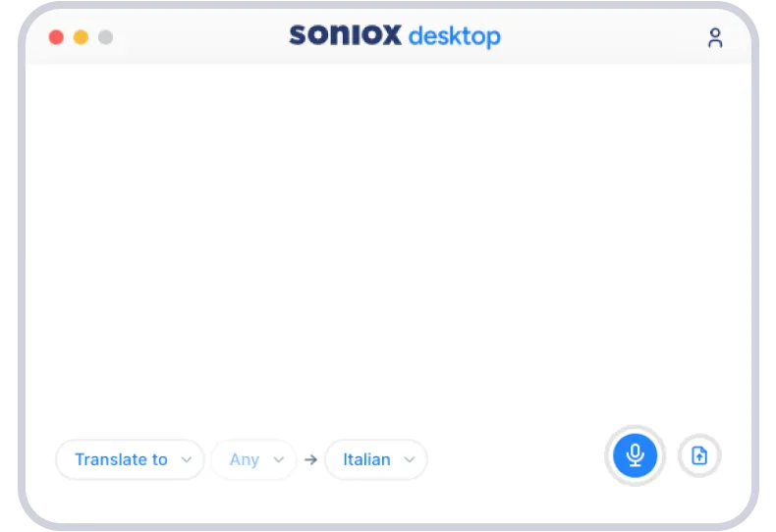Open the "Italian" target language dropdown
This screenshot has height=532, width=776.
[376, 459]
